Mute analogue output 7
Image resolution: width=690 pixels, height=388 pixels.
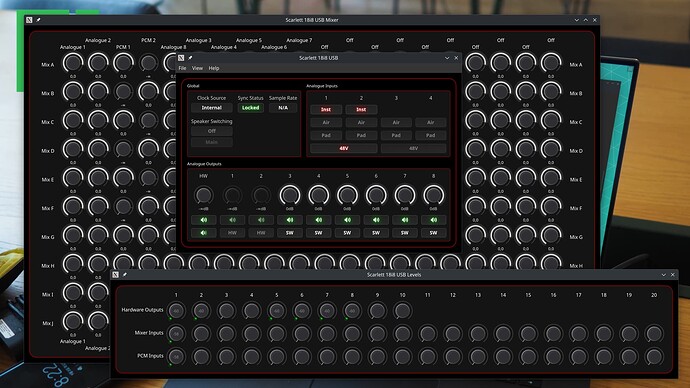pyautogui.click(x=405, y=220)
